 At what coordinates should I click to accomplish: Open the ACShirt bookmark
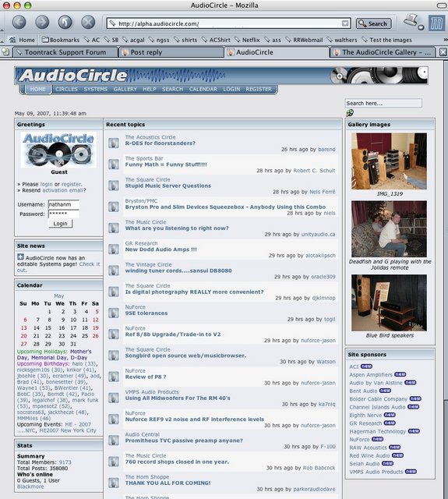tap(216, 40)
